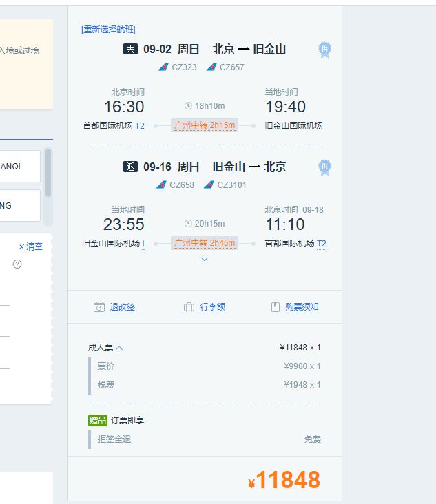Screen dimensions: 436x504
Task: Click the outbound 去 badge icon
Action: pos(131,49)
